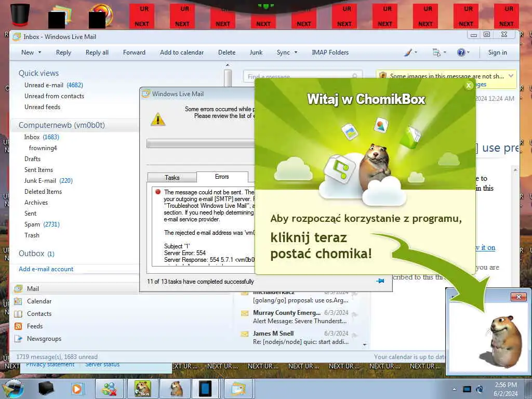The height and width of the screenshot is (399, 532).
Task: Select the frowning4 folder
Action: click(x=43, y=148)
